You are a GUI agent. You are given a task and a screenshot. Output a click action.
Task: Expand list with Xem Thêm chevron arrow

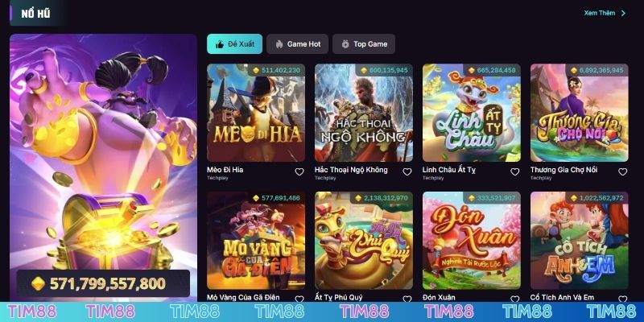click(x=623, y=13)
